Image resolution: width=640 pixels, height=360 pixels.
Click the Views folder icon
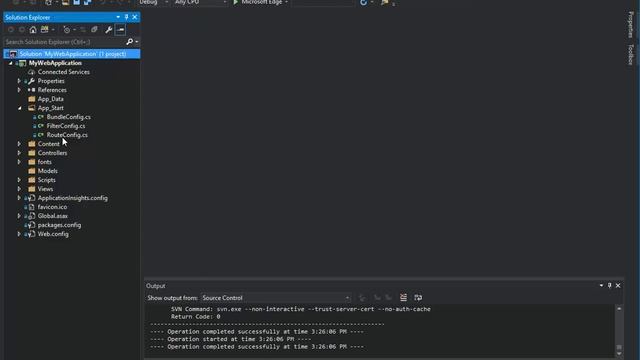pos(32,189)
